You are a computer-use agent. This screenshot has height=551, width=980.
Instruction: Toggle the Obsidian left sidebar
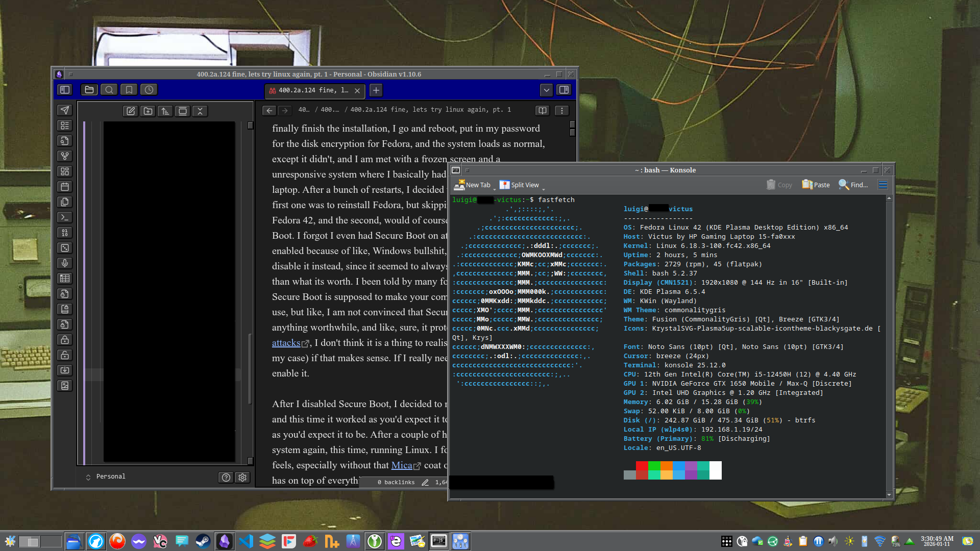[x=65, y=90]
